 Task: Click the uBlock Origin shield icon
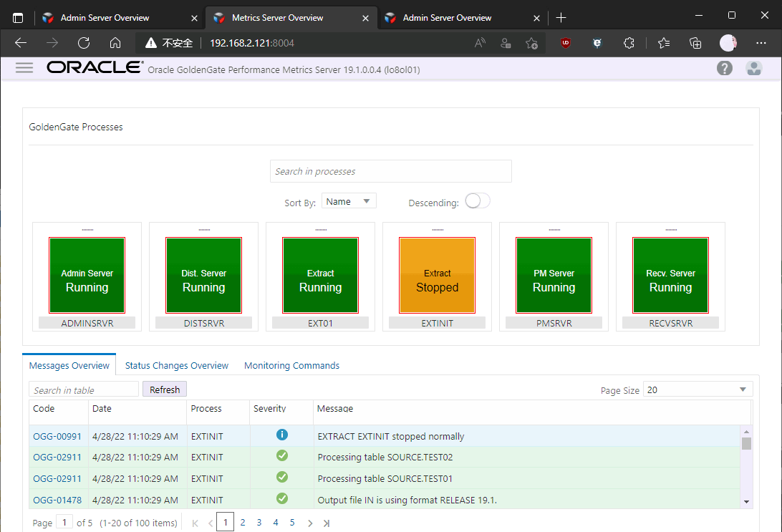[x=566, y=43]
